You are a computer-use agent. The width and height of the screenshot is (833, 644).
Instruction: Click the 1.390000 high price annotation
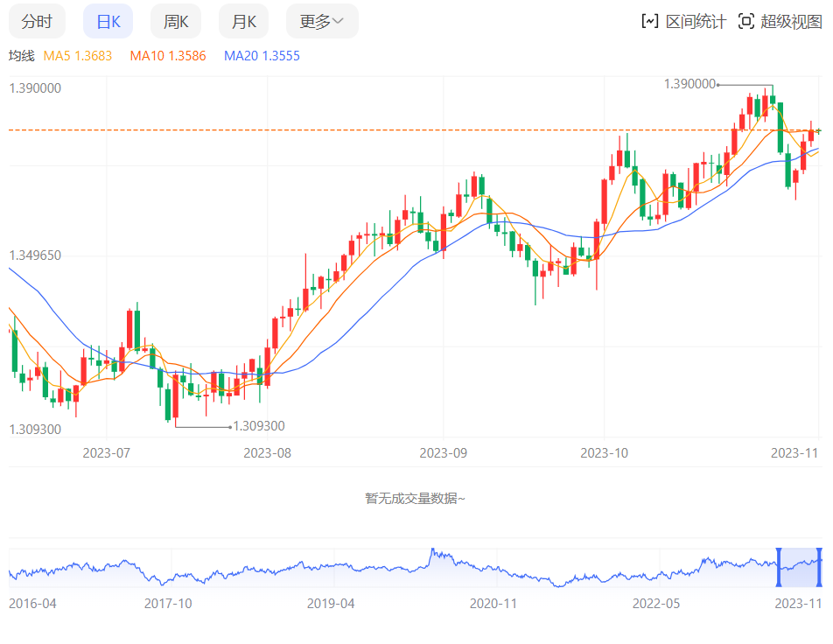pyautogui.click(x=689, y=84)
